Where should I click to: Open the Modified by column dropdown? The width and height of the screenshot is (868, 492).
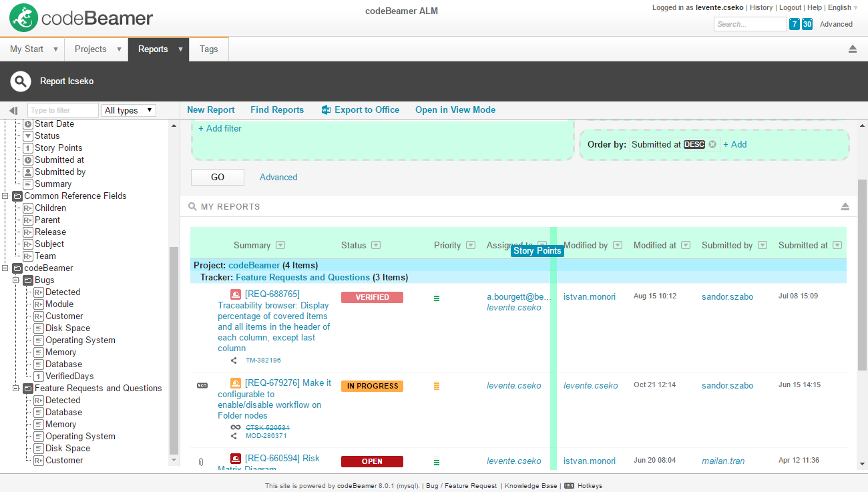618,245
